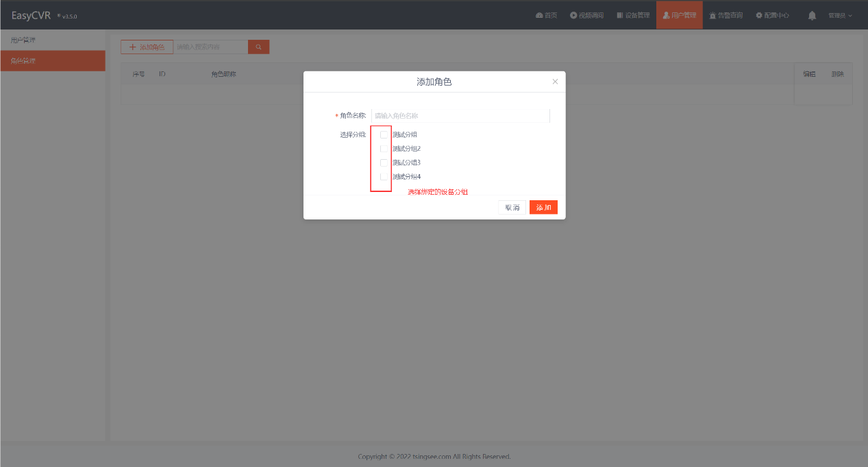Tick the 测试分组2 checkbox

[384, 149]
